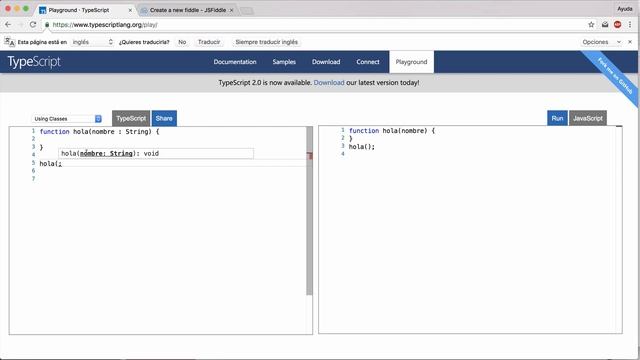This screenshot has height=360, width=640.
Task: Click the red adblock extension icon
Action: click(x=618, y=25)
